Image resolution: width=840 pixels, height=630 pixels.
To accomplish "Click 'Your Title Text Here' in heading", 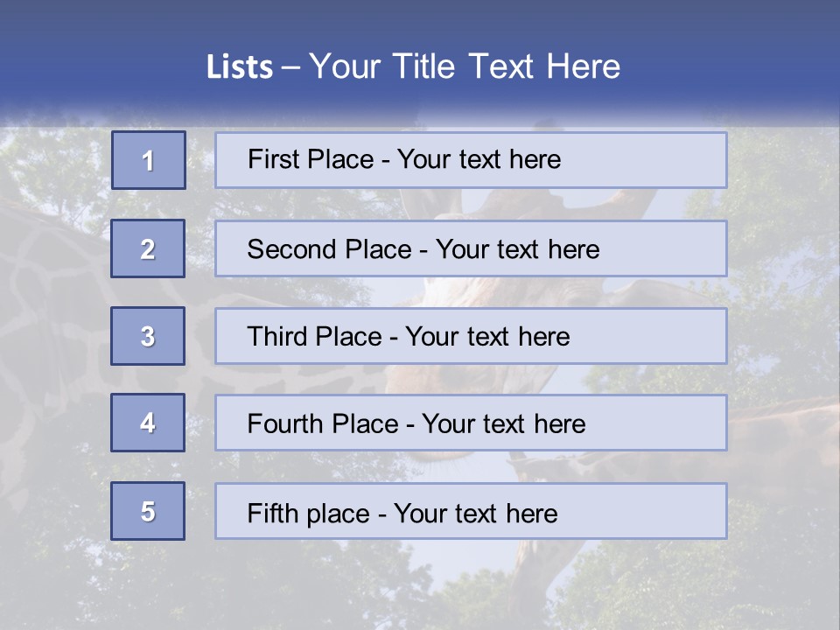I will point(465,67).
